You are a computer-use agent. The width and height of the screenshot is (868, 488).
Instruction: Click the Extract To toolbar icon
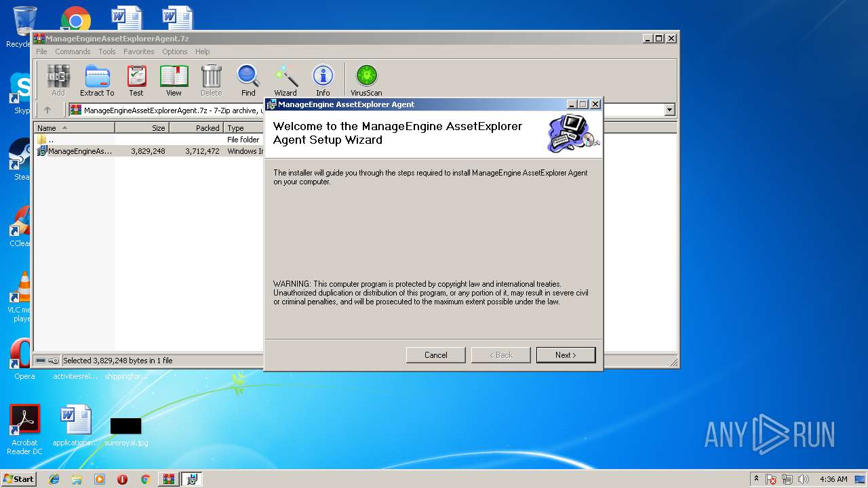(97, 81)
